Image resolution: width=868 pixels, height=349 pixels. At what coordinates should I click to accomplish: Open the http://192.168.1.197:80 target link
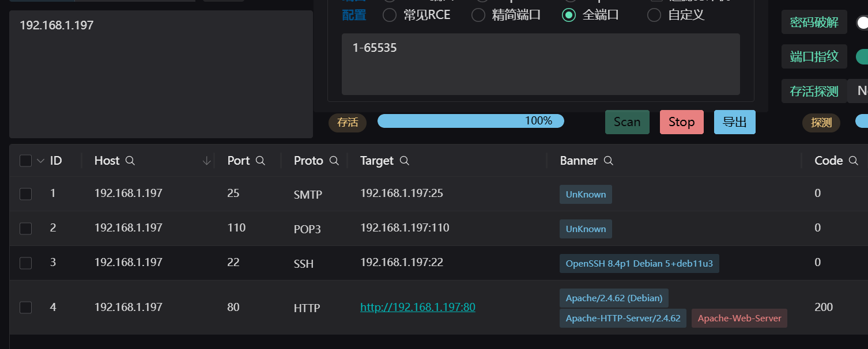click(x=417, y=308)
